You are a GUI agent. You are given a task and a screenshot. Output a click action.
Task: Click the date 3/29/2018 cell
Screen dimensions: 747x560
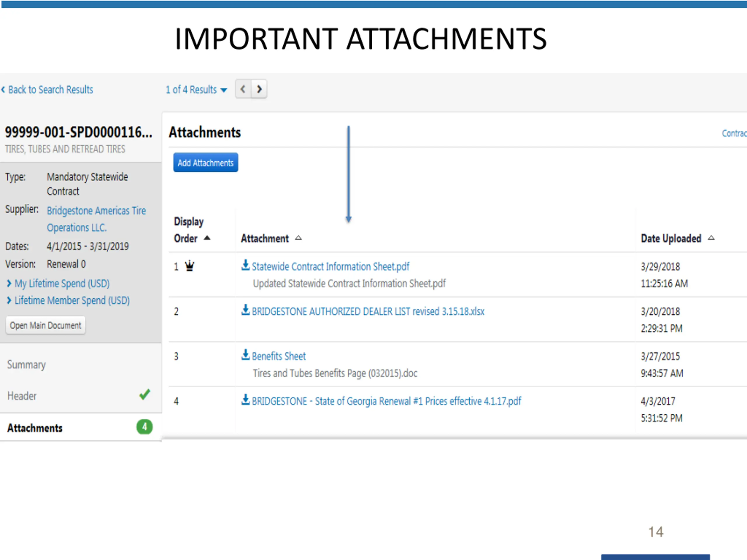[660, 267]
